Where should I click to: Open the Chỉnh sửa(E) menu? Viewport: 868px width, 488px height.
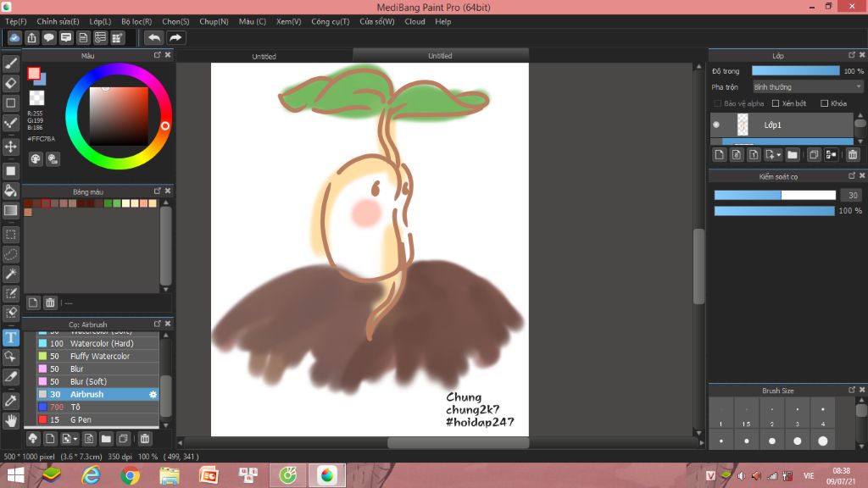point(58,21)
